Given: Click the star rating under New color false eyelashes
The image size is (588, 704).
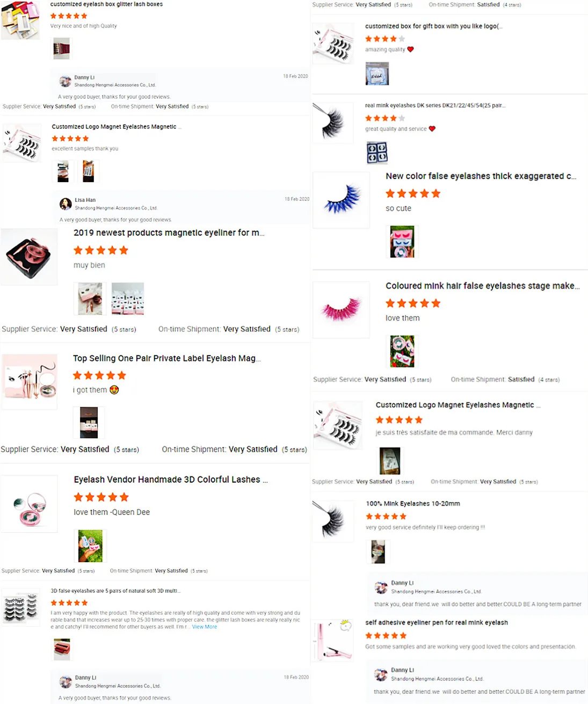Looking at the screenshot, I should pos(413,193).
